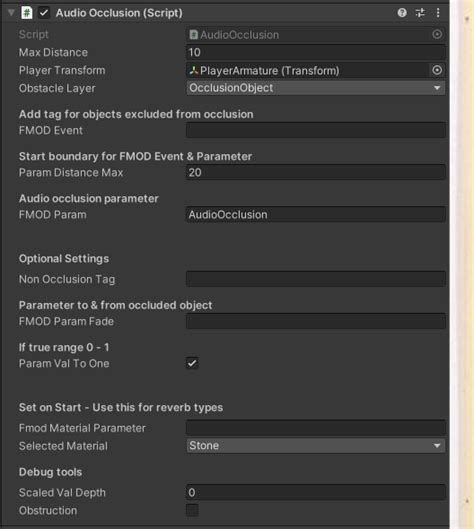Disable the Audio Occlusion script checkbox
The width and height of the screenshot is (474, 529).
44,13
